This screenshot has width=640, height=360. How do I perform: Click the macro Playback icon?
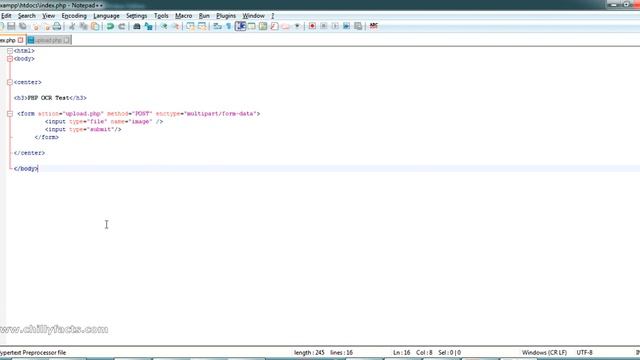[x=335, y=26]
